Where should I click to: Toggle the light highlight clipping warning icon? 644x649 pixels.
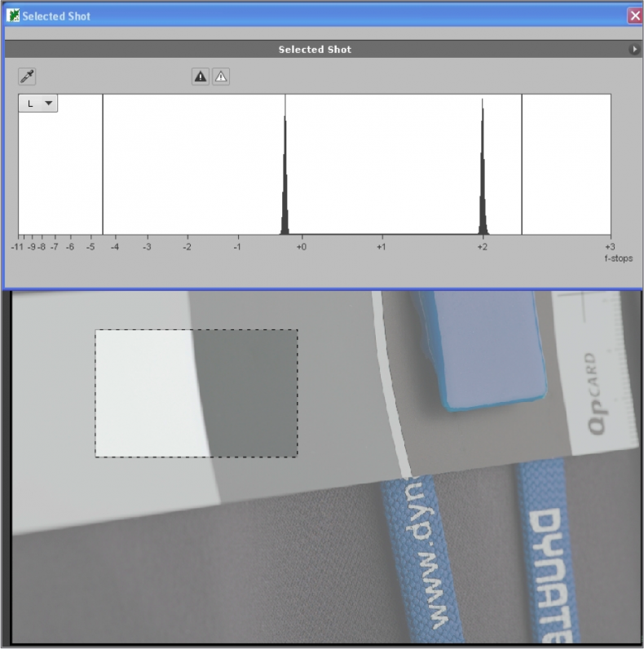(x=221, y=77)
